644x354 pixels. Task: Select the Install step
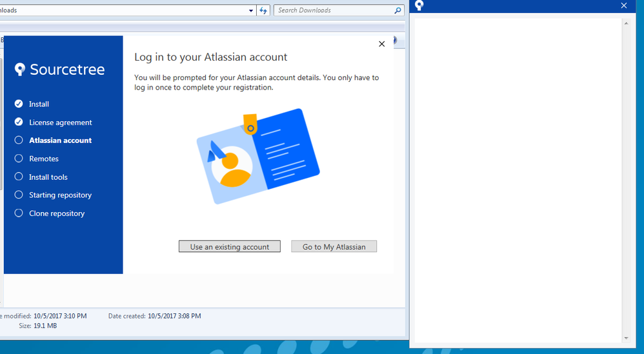[32, 104]
